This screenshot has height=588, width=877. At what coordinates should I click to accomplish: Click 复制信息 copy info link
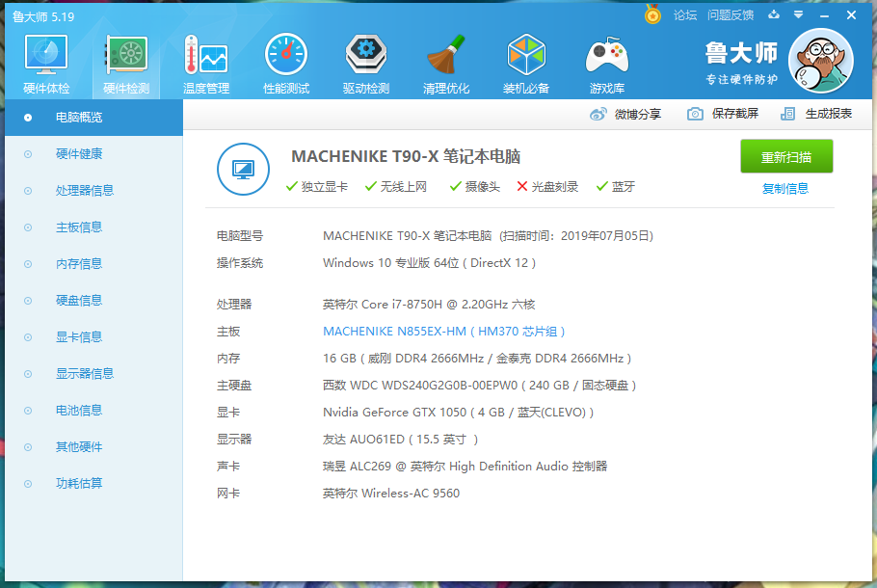click(x=785, y=189)
